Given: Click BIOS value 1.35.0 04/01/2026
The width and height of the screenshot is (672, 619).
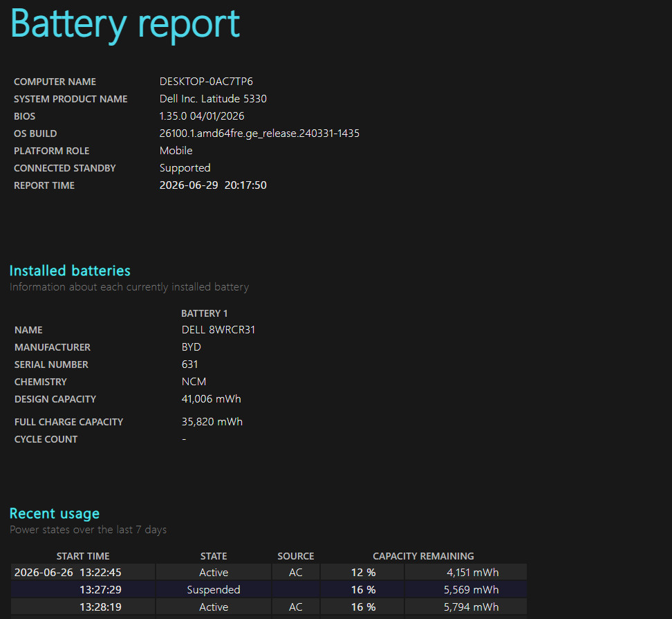Looking at the screenshot, I should [x=202, y=116].
